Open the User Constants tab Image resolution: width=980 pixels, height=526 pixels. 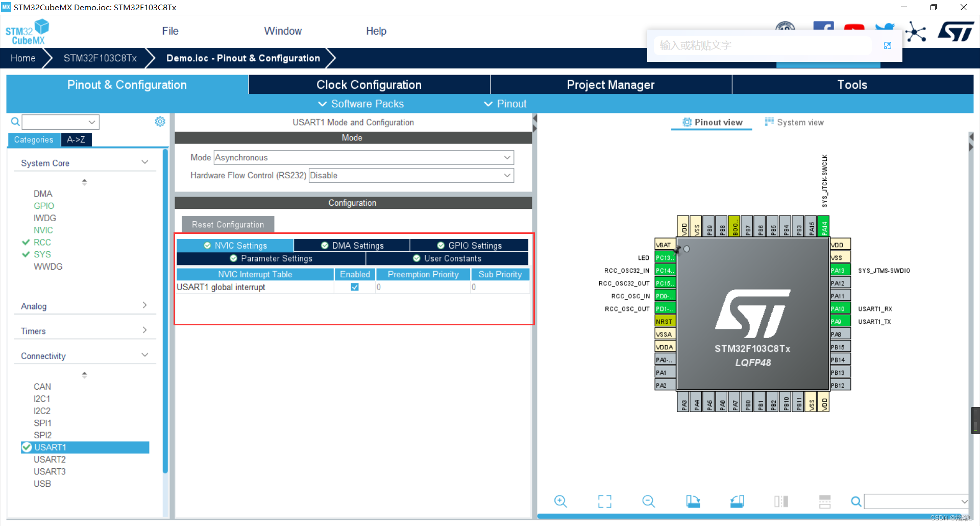[x=447, y=258]
